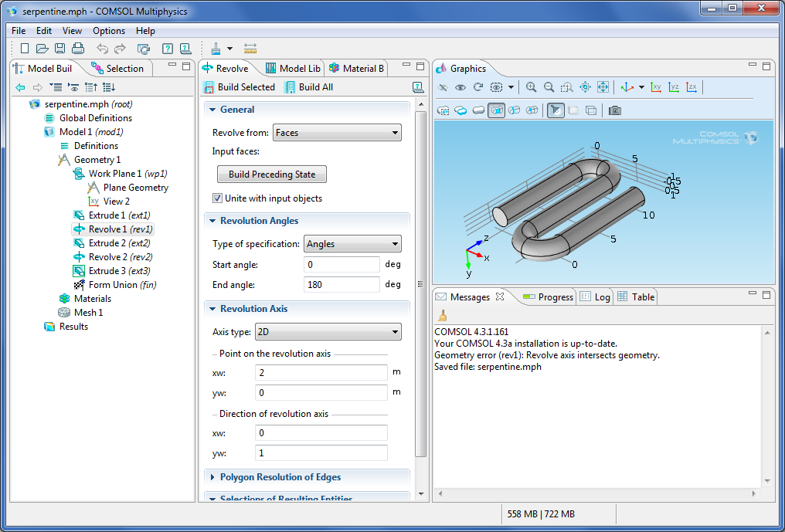Click the Save icon in main toolbar
The height and width of the screenshot is (532, 785).
(60, 49)
